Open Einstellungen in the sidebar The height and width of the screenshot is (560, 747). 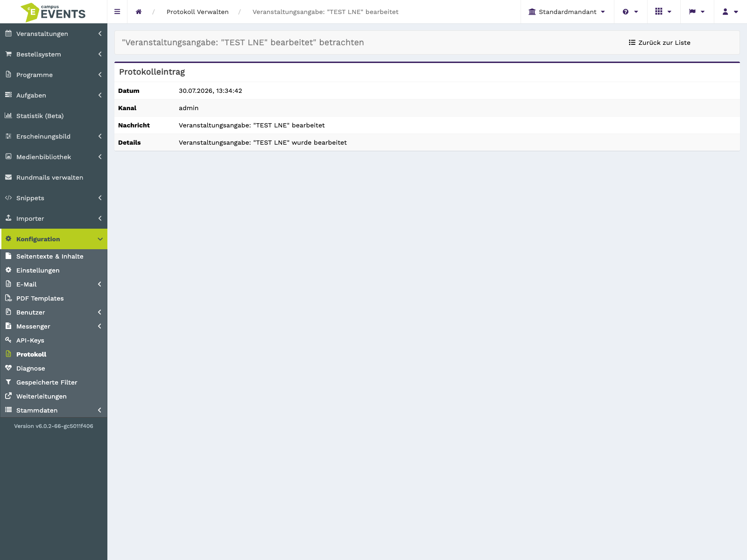pyautogui.click(x=54, y=270)
